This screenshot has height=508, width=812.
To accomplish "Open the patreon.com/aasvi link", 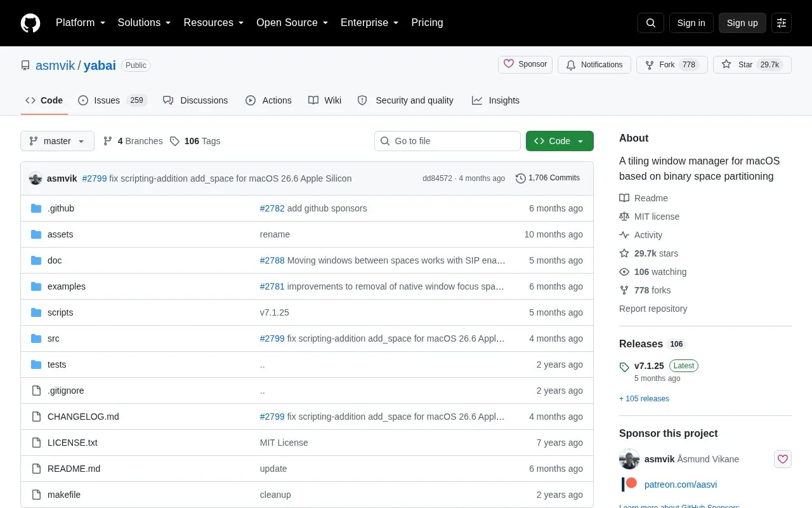I will click(681, 485).
